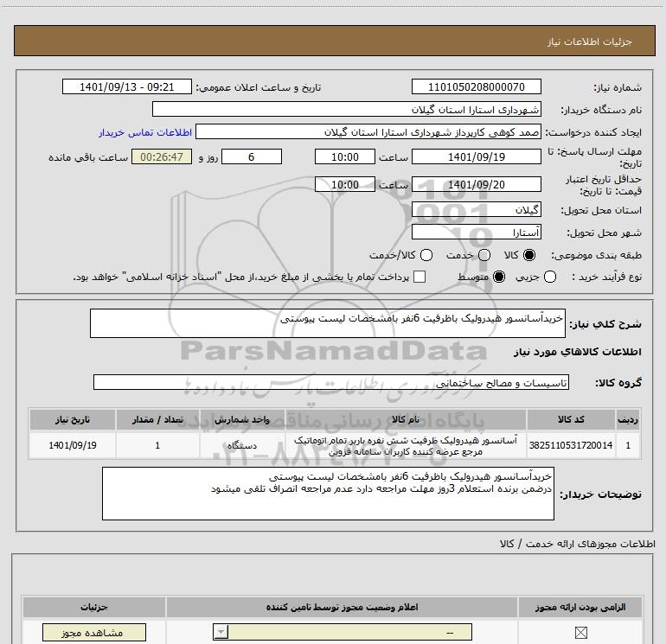The width and height of the screenshot is (666, 644).
Task: Click the response deadline date 1401/09/19 field
Action: tap(476, 156)
